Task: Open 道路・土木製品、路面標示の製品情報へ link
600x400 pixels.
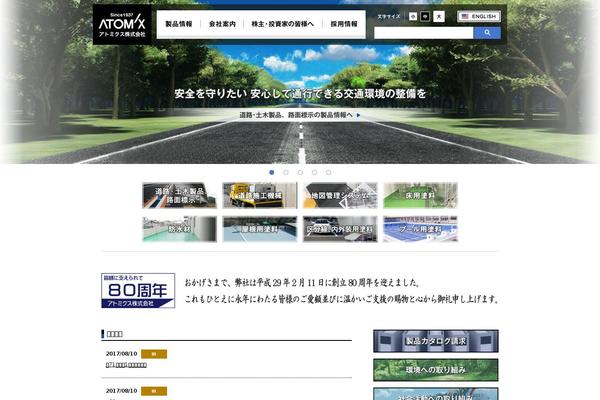Action: (x=300, y=115)
